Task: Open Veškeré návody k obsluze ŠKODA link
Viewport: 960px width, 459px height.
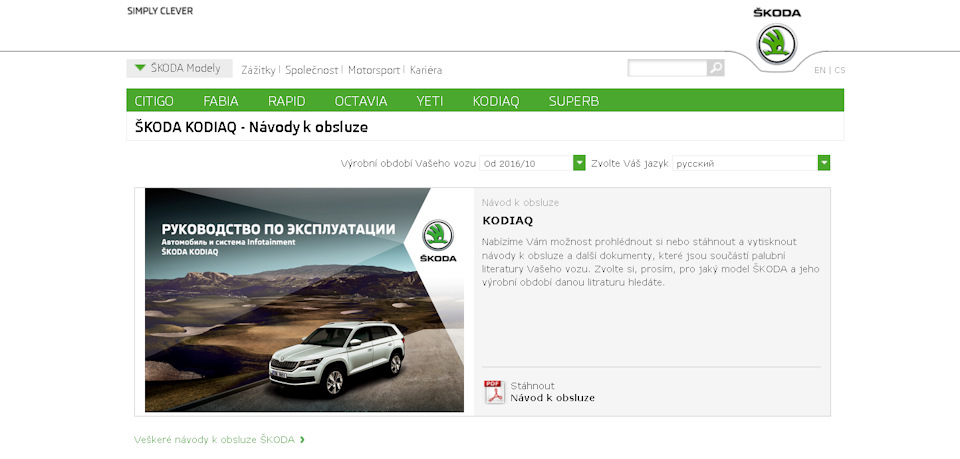Action: coord(214,439)
